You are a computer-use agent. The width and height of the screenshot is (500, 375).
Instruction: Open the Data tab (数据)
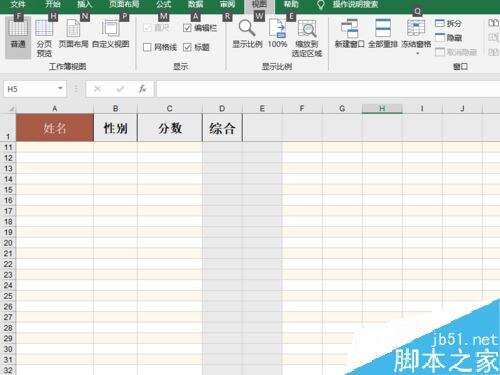click(195, 4)
